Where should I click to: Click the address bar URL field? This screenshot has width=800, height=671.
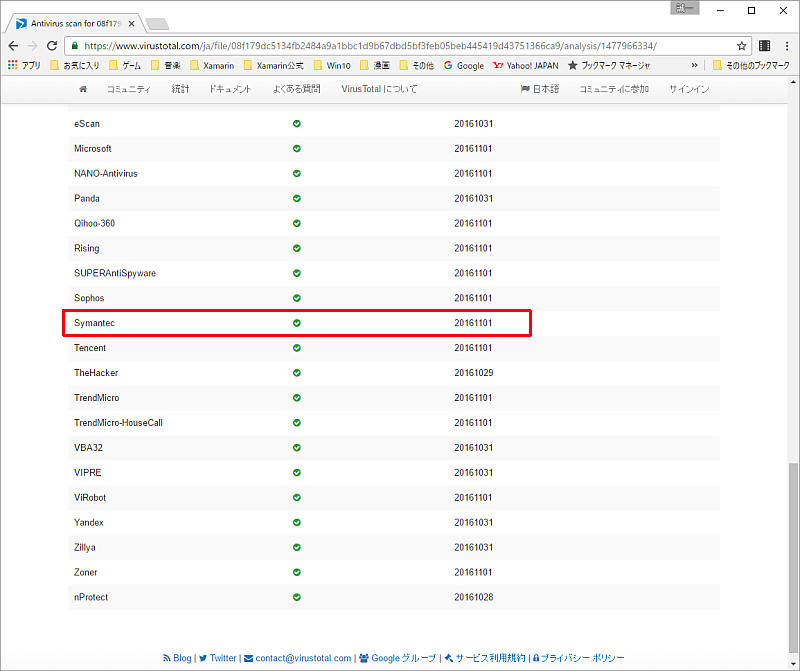[x=400, y=46]
